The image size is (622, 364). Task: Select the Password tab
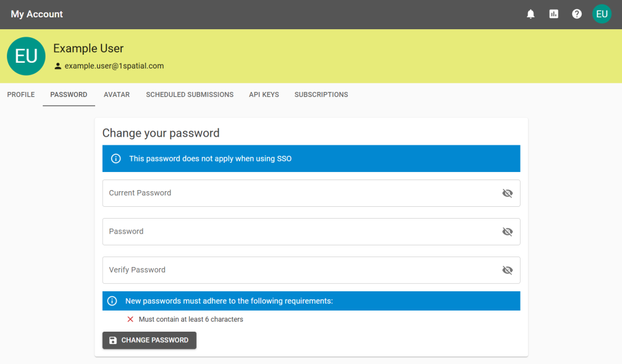pyautogui.click(x=68, y=94)
